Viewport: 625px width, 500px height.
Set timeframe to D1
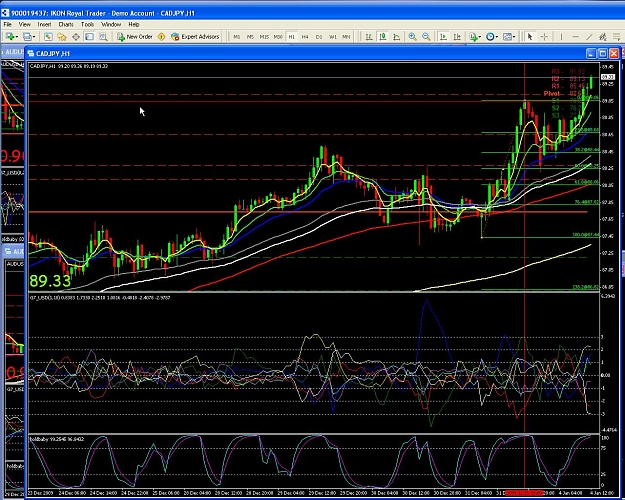[x=319, y=37]
